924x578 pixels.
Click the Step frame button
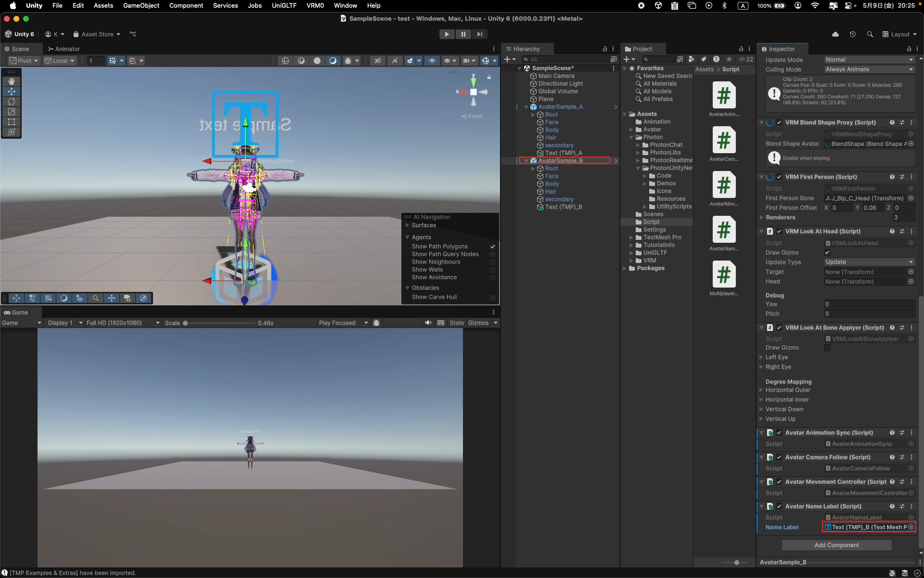pyautogui.click(x=479, y=34)
